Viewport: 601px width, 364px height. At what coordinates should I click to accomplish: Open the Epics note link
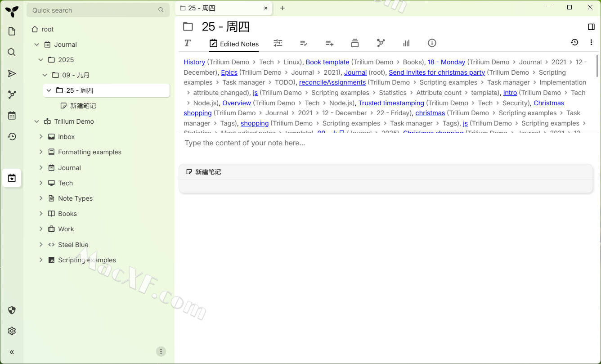click(x=229, y=72)
